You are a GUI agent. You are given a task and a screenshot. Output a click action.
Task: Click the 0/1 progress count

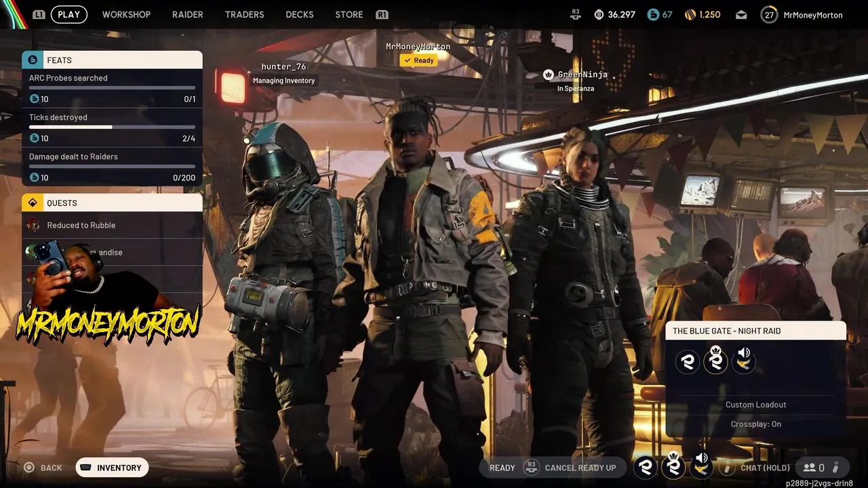(189, 99)
